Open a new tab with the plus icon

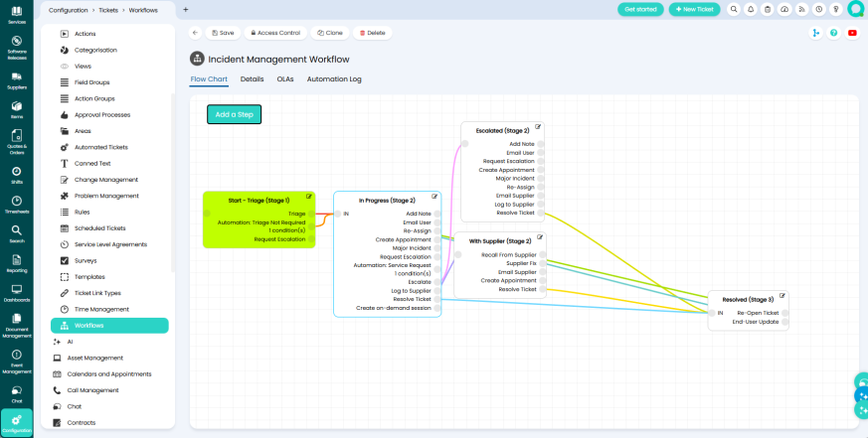[186, 9]
